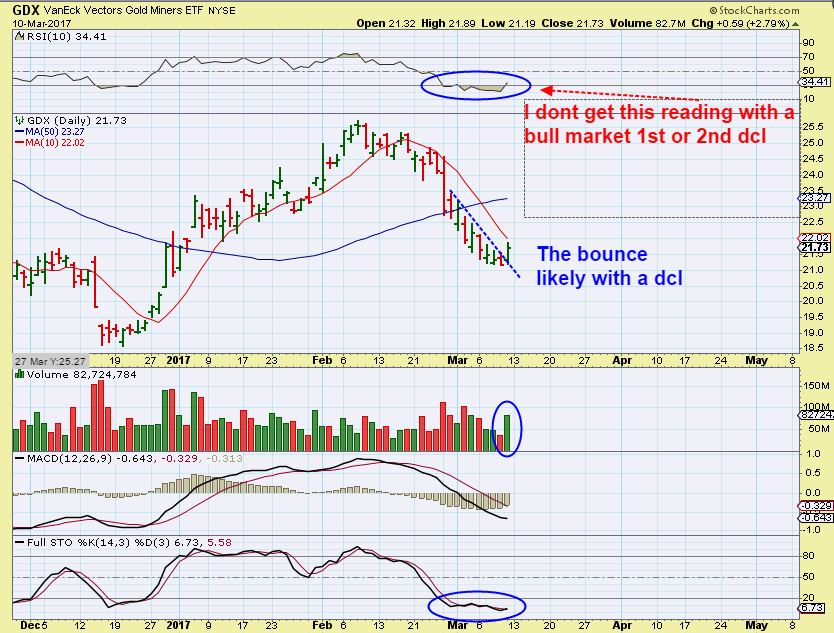Click the May label on bottom date axis
The width and height of the screenshot is (834, 633).
point(756,626)
